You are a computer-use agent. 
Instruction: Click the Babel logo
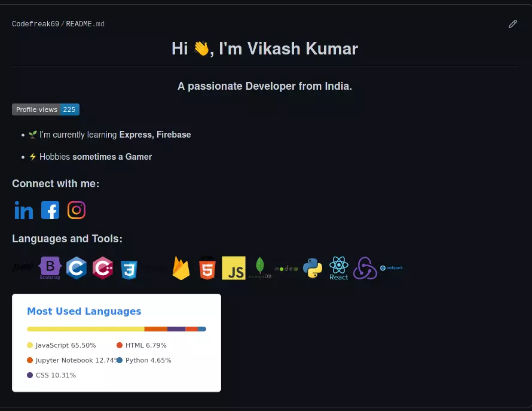[x=24, y=267]
